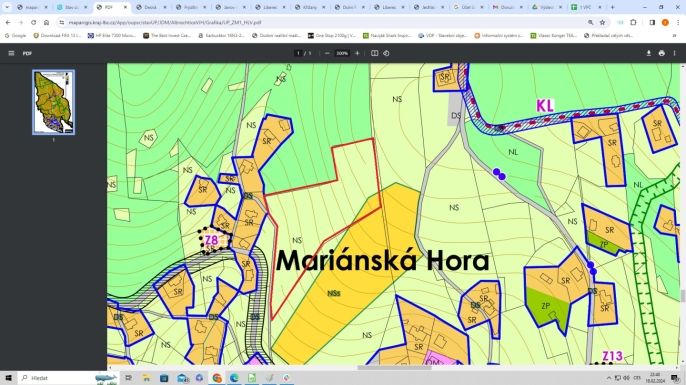
Task: Click the KL corridor label on map
Action: click(545, 106)
